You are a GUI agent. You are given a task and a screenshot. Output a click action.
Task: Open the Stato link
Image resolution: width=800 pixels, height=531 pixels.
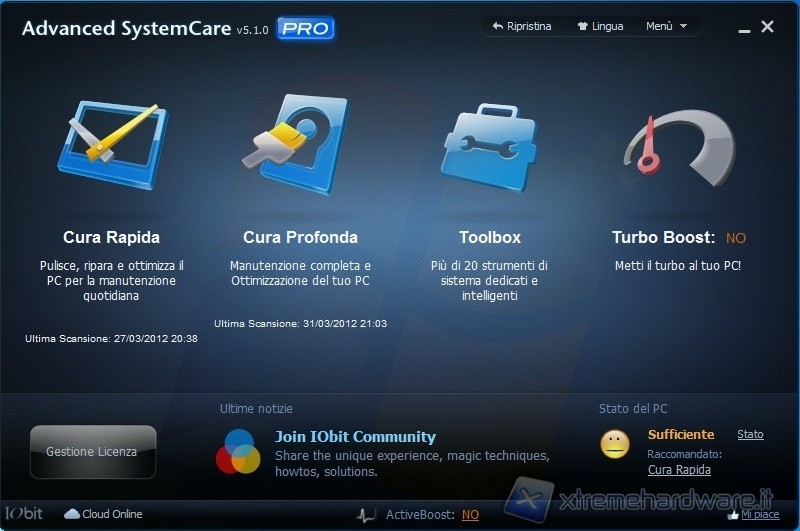(x=750, y=434)
